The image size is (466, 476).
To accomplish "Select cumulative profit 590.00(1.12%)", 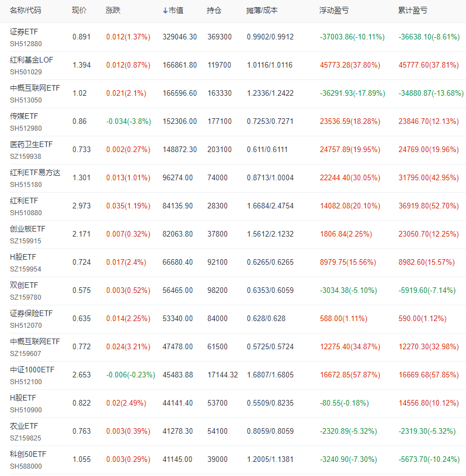I will (423, 319).
